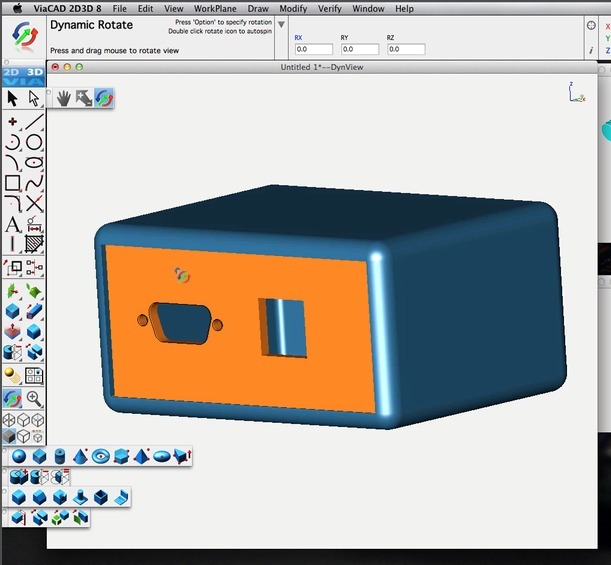Select the Rectangle polygon tool
The height and width of the screenshot is (565, 611).
12,183
